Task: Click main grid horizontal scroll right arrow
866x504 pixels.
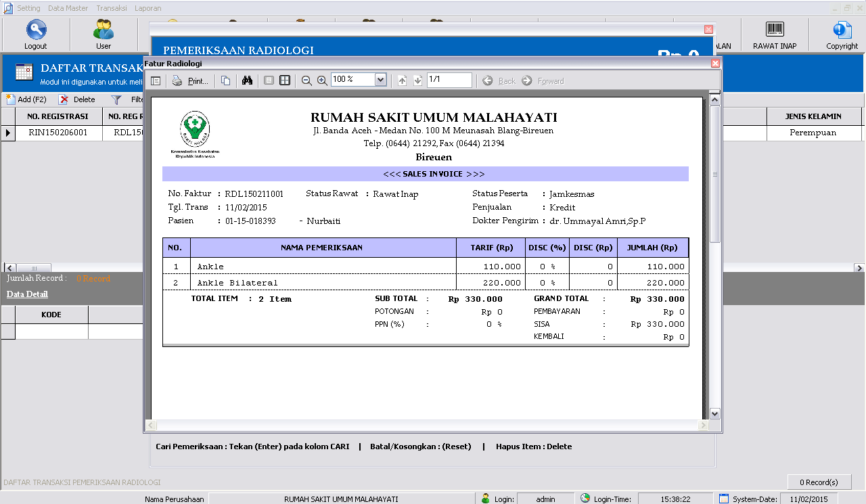Action: [x=859, y=268]
